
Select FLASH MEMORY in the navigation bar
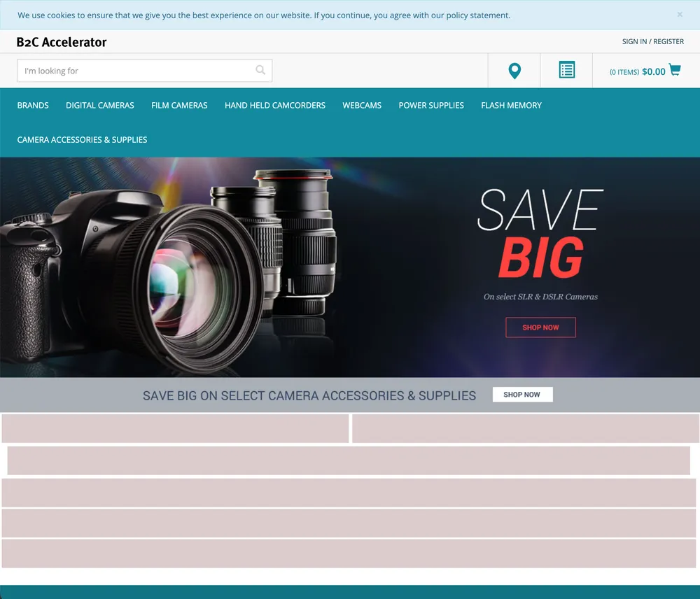click(x=511, y=105)
